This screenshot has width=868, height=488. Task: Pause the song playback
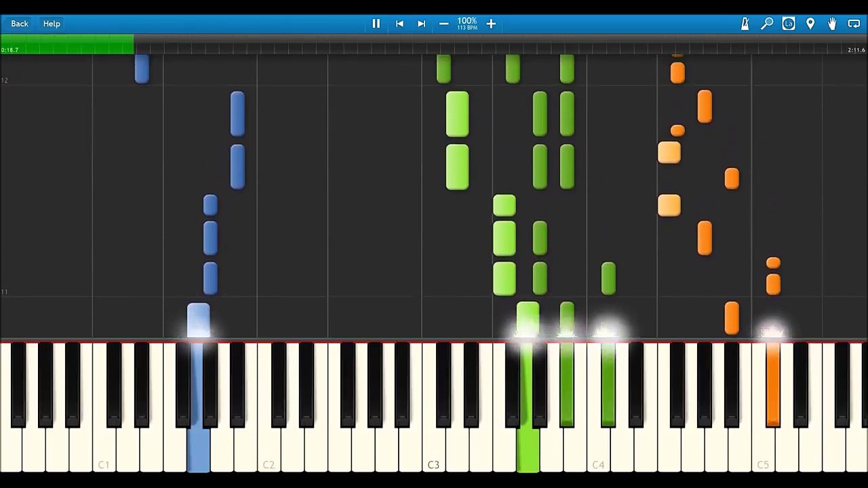[x=376, y=24]
